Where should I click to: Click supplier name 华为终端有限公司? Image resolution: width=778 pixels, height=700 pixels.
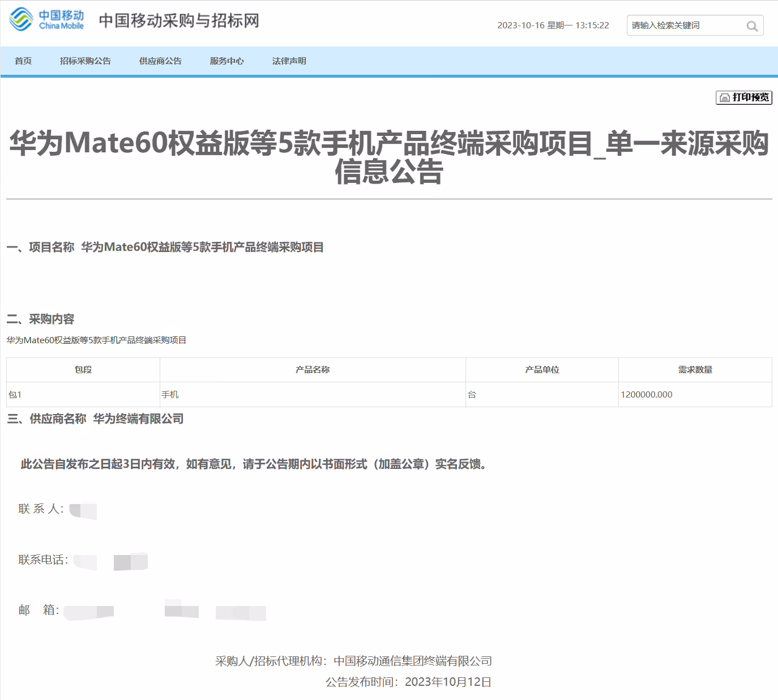point(139,419)
